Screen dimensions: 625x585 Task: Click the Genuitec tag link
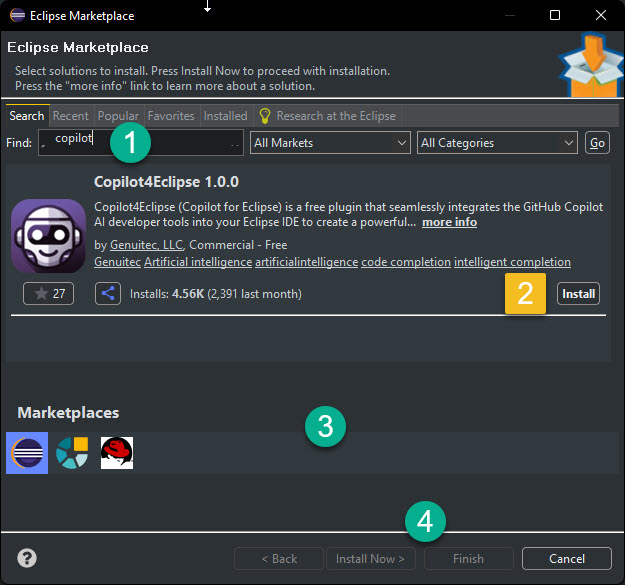point(118,262)
